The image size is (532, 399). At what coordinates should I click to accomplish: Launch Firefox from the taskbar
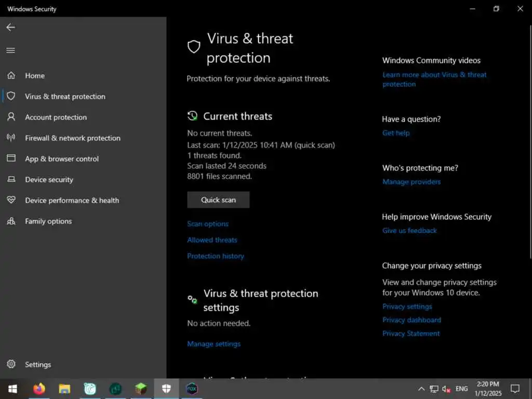tap(39, 389)
